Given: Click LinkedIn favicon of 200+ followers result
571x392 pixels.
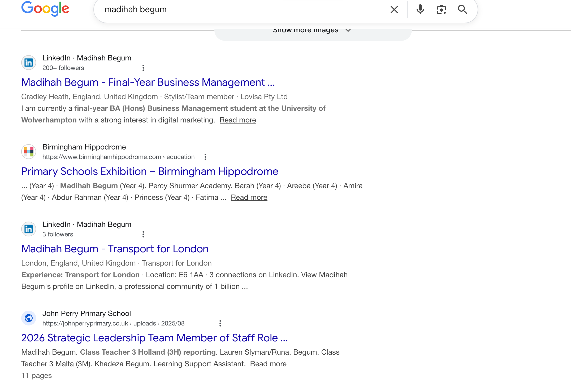Looking at the screenshot, I should 29,63.
